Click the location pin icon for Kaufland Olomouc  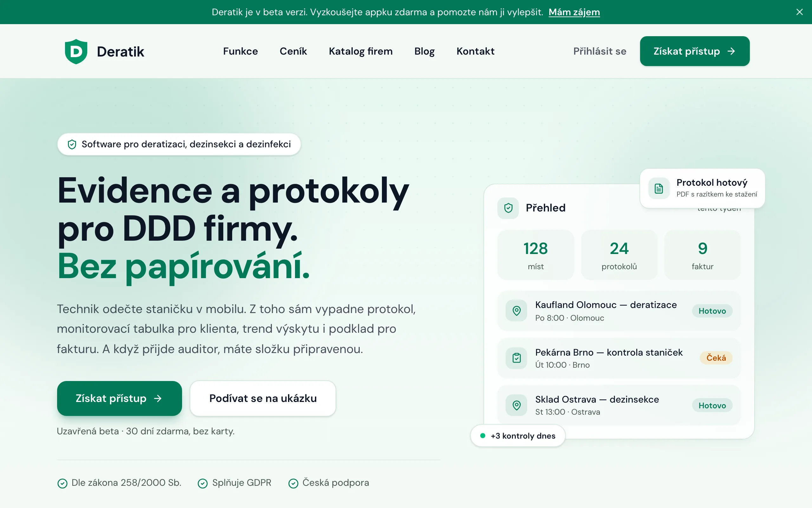(516, 311)
